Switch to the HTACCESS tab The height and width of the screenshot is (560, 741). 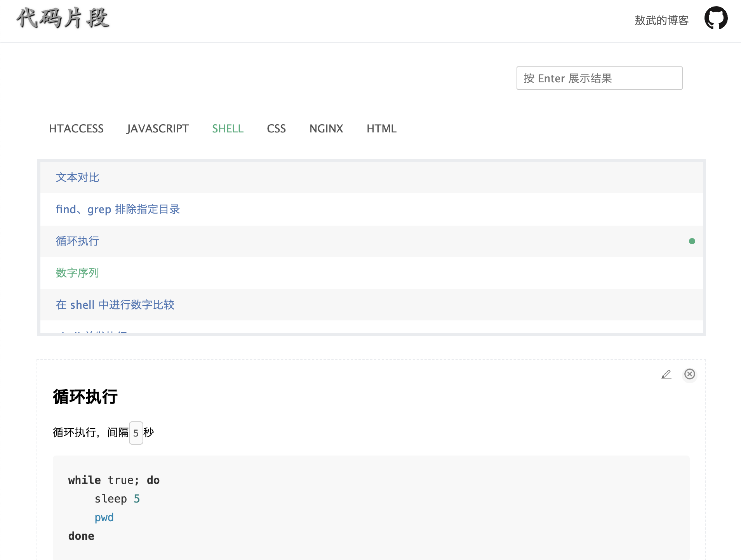pyautogui.click(x=76, y=129)
